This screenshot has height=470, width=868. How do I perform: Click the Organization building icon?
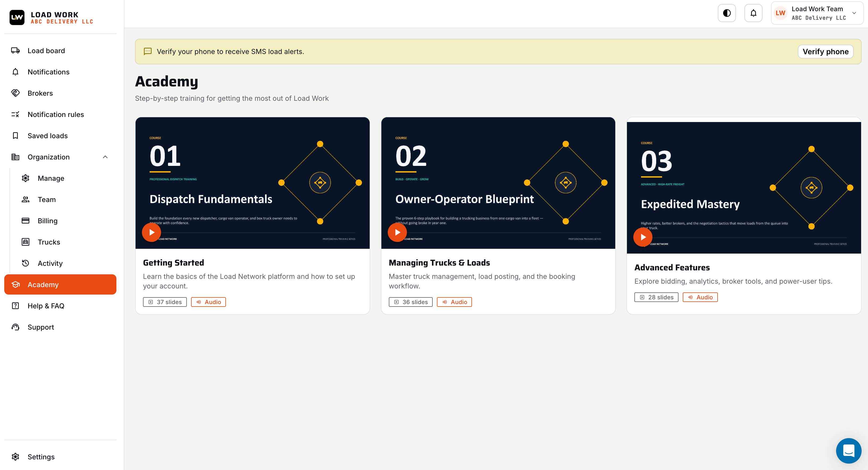pos(15,157)
